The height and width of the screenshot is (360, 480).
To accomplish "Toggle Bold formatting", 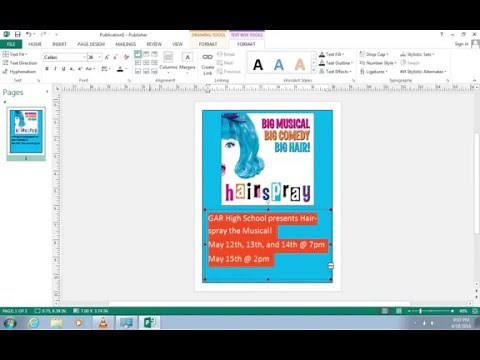I will tap(47, 69).
